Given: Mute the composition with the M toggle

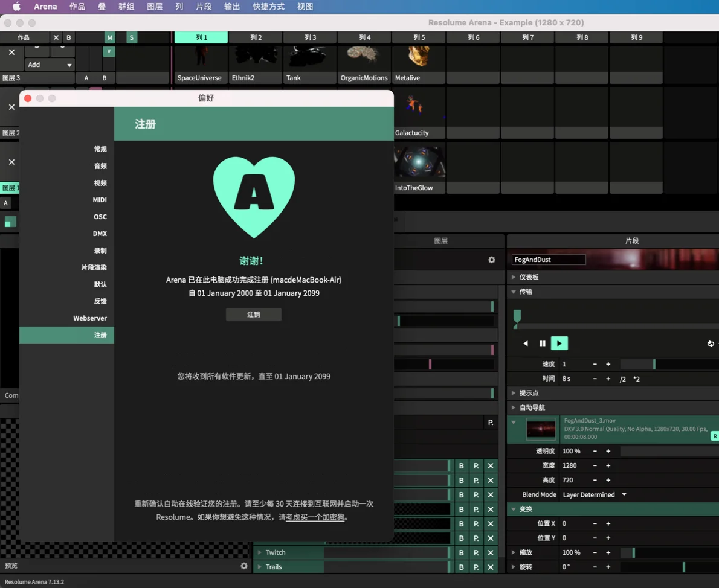Looking at the screenshot, I should pyautogui.click(x=109, y=37).
